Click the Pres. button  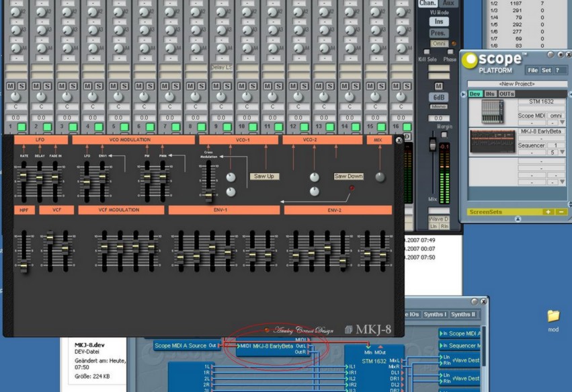(x=439, y=33)
